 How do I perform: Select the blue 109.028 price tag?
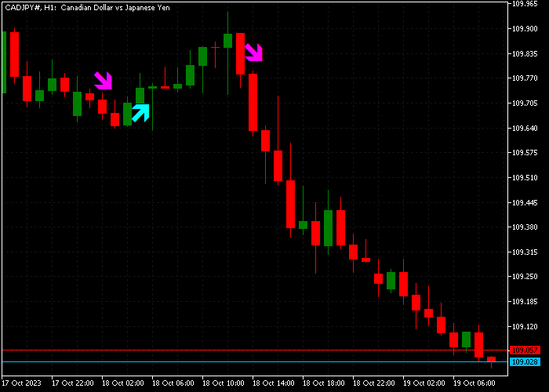525,362
